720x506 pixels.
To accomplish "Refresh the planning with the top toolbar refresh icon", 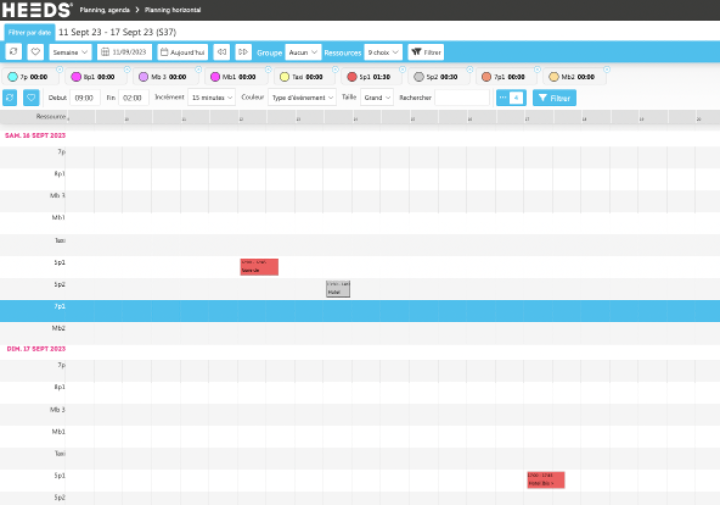I will [14, 52].
